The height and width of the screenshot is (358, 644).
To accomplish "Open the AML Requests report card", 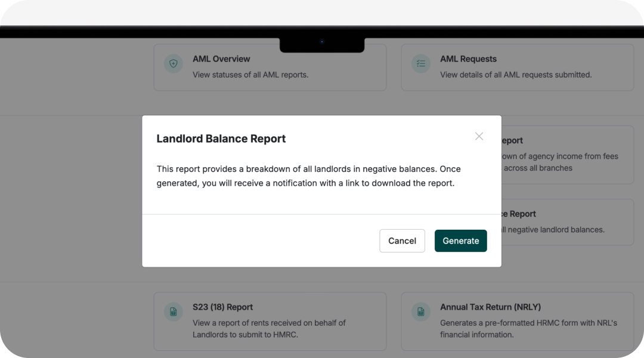I will [x=517, y=67].
